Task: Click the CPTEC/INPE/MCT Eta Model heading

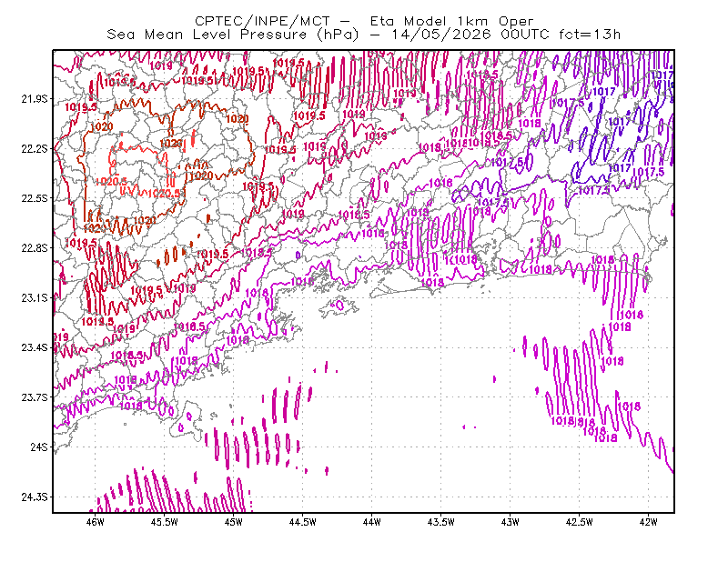Action: coord(364,21)
